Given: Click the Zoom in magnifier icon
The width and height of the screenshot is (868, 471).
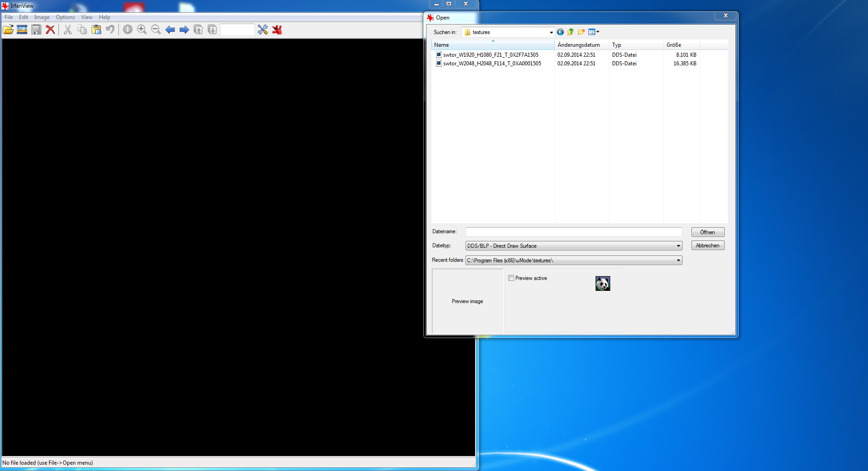Looking at the screenshot, I should click(142, 30).
